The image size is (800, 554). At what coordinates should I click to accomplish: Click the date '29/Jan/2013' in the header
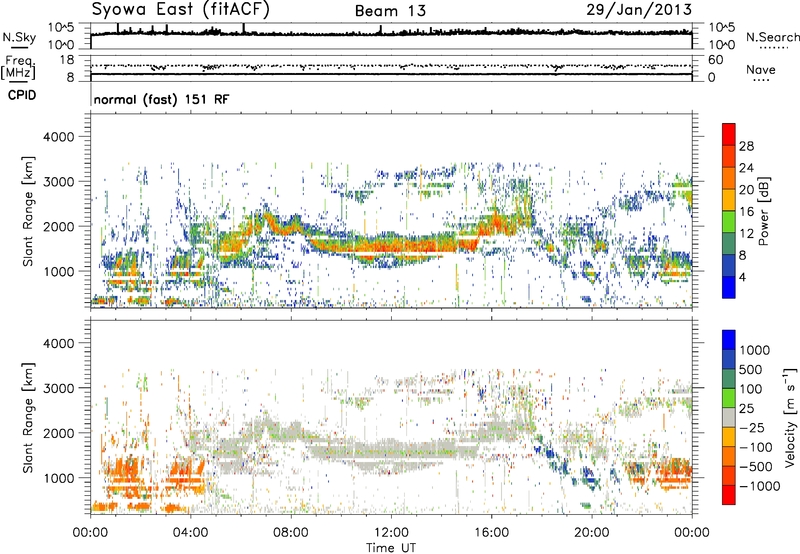tap(639, 10)
